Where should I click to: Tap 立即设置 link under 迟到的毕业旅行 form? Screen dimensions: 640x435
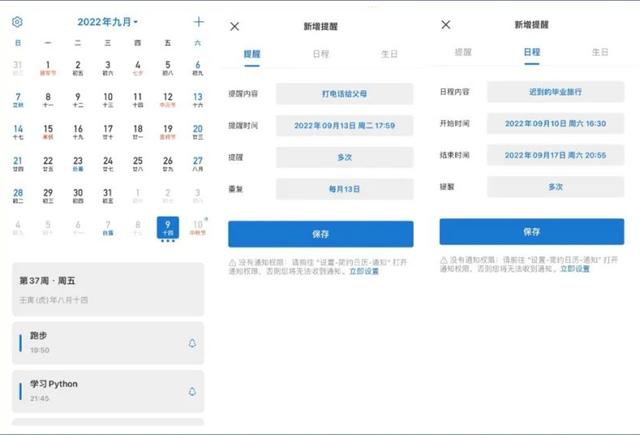coord(575,269)
